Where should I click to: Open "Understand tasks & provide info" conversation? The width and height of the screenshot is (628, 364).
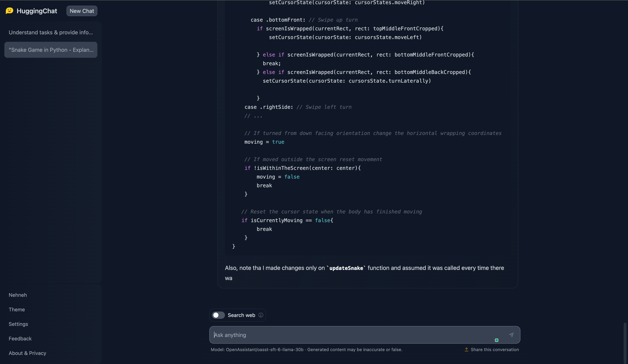(x=51, y=32)
